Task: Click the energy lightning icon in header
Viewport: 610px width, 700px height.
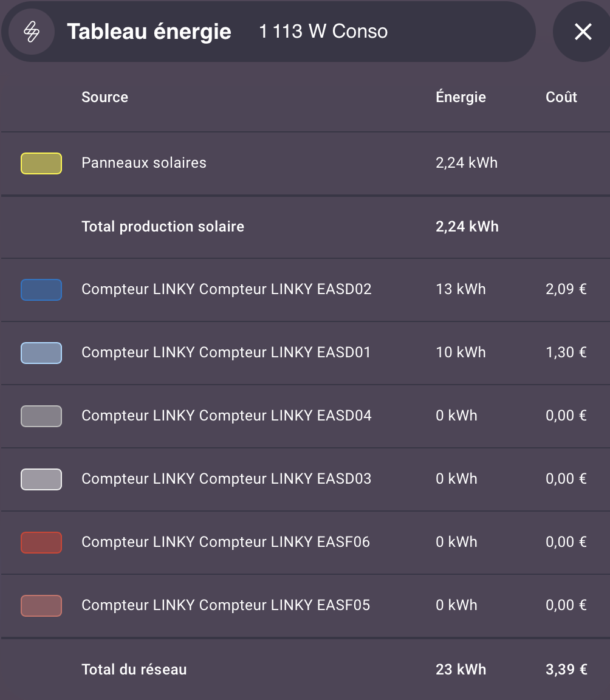Action: (32, 32)
